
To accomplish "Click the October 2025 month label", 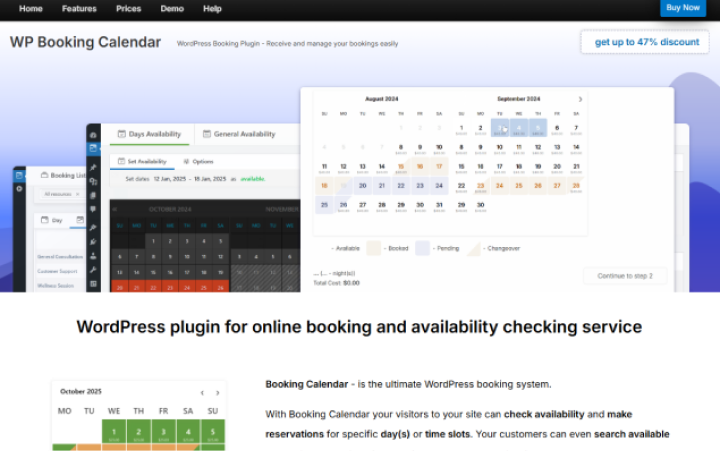I will 81,392.
